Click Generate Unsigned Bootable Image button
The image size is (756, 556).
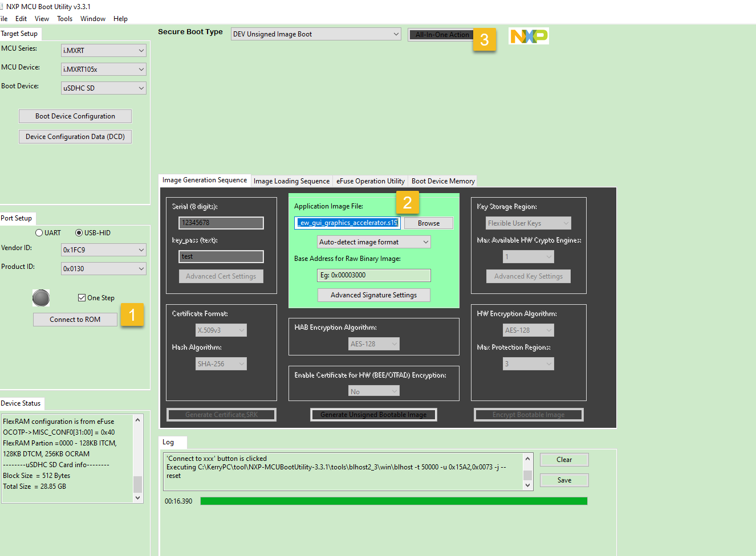click(x=373, y=415)
